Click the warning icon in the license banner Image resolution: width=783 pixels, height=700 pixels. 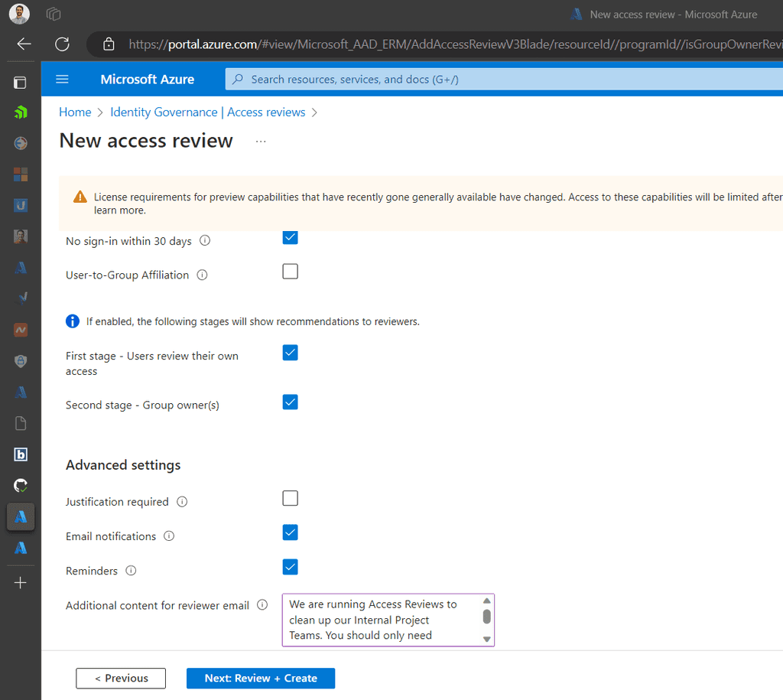80,196
